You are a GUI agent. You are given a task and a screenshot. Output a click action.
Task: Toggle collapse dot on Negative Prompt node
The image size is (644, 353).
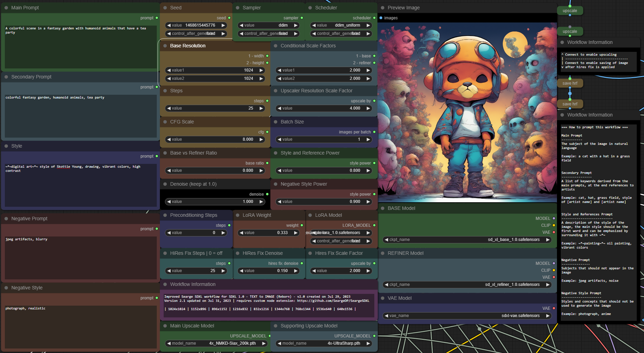pos(6,219)
